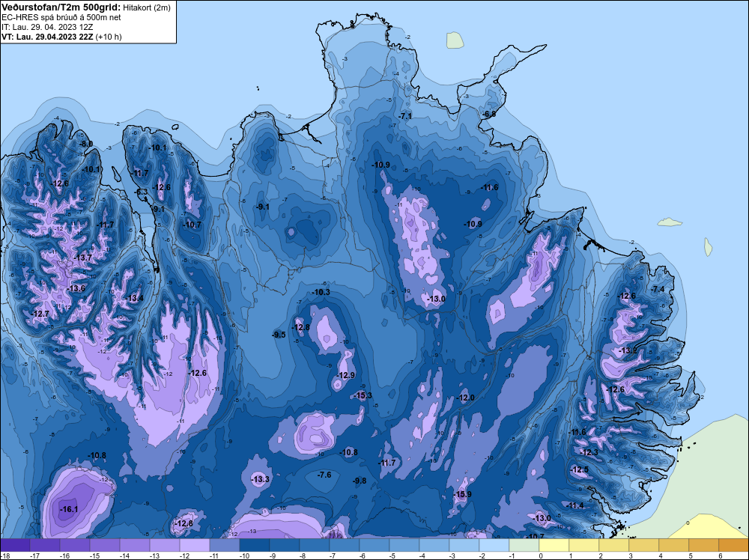Viewport: 749px width, 560px height.
Task: Click the '(+10 h)' forecast offset text
Action: (109, 37)
